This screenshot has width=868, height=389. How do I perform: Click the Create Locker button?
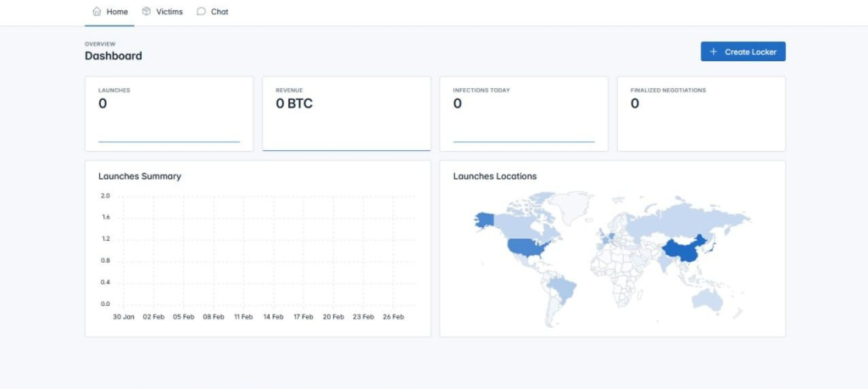[x=743, y=52]
